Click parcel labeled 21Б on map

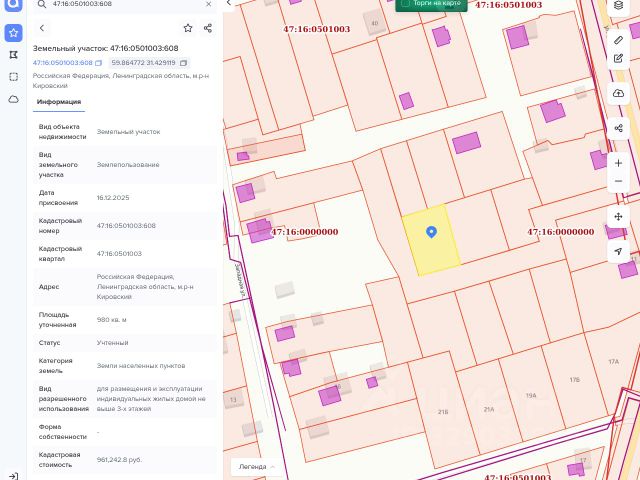pyautogui.click(x=443, y=412)
